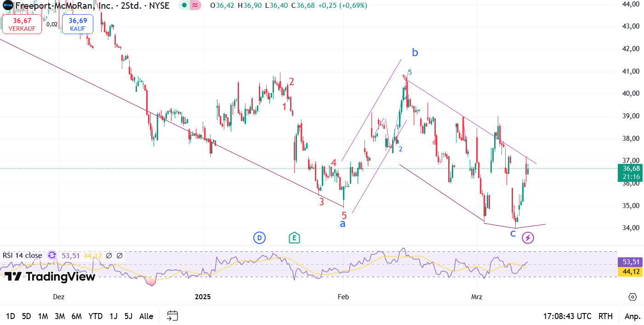This screenshot has height=325, width=644.
Task: Click the Feb date axis label
Action: (x=343, y=297)
